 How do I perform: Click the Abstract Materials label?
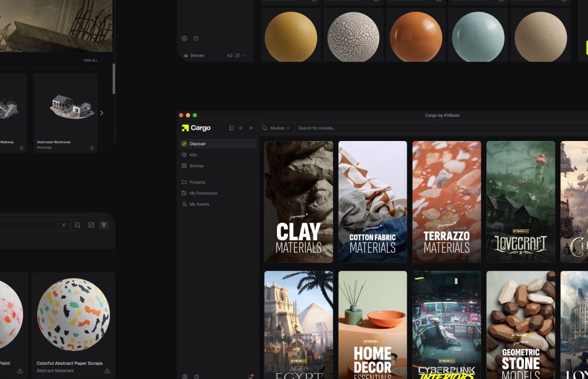[x=55, y=370]
